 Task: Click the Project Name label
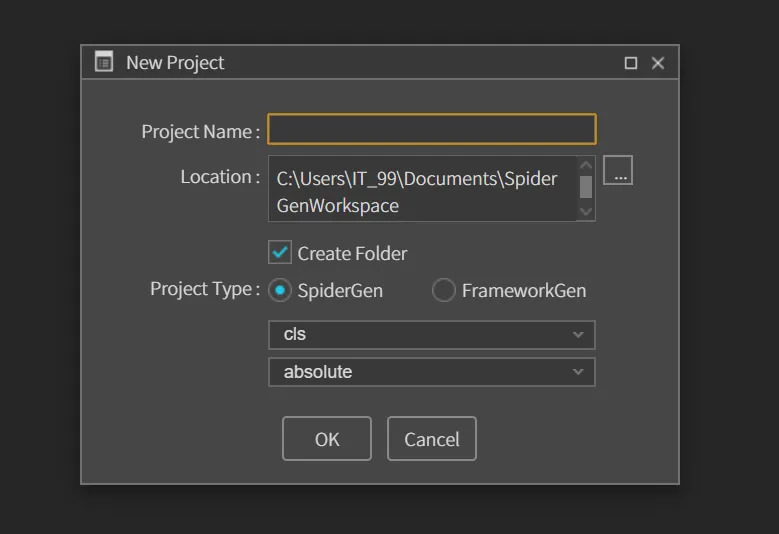200,132
